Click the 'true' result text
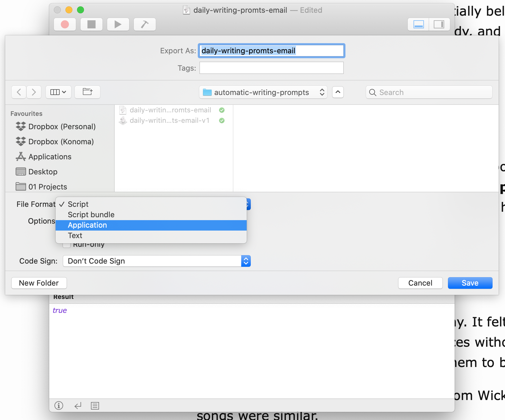 60,310
